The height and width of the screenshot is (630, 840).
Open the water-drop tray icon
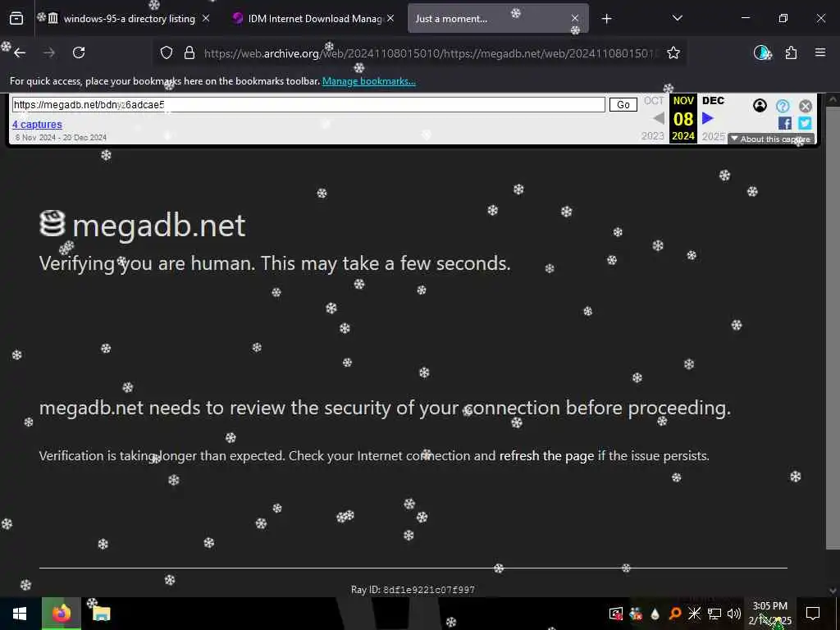pos(655,614)
